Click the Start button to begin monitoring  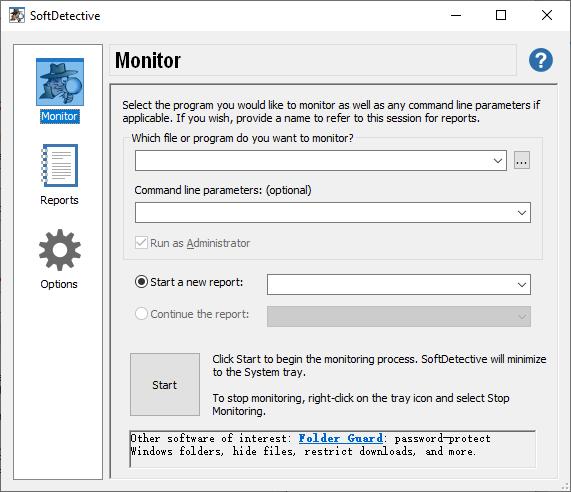click(x=165, y=385)
